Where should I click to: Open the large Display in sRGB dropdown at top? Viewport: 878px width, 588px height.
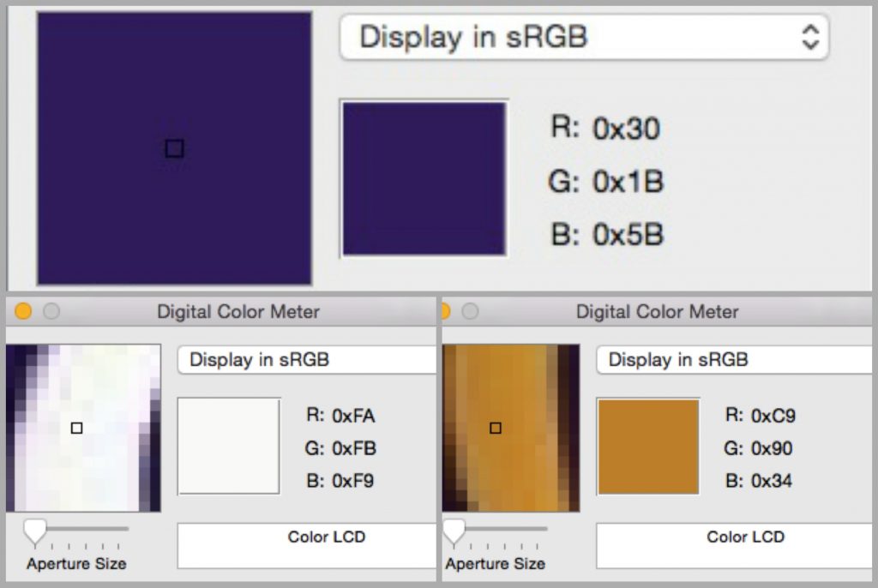(x=583, y=37)
